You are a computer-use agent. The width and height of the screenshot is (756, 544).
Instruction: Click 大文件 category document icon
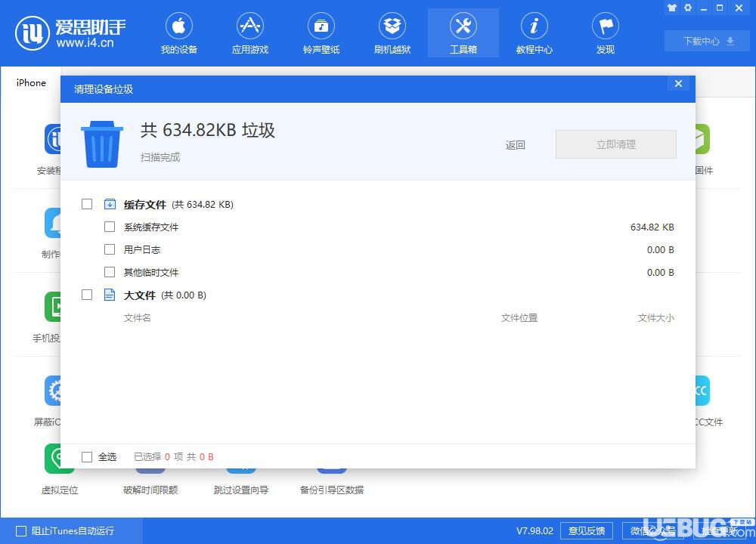tap(110, 295)
